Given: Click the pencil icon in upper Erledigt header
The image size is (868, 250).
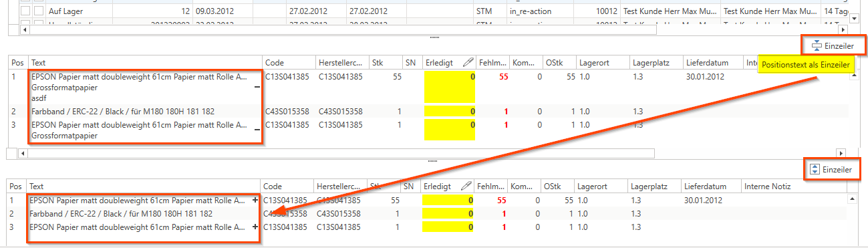Looking at the screenshot, I should [x=468, y=62].
